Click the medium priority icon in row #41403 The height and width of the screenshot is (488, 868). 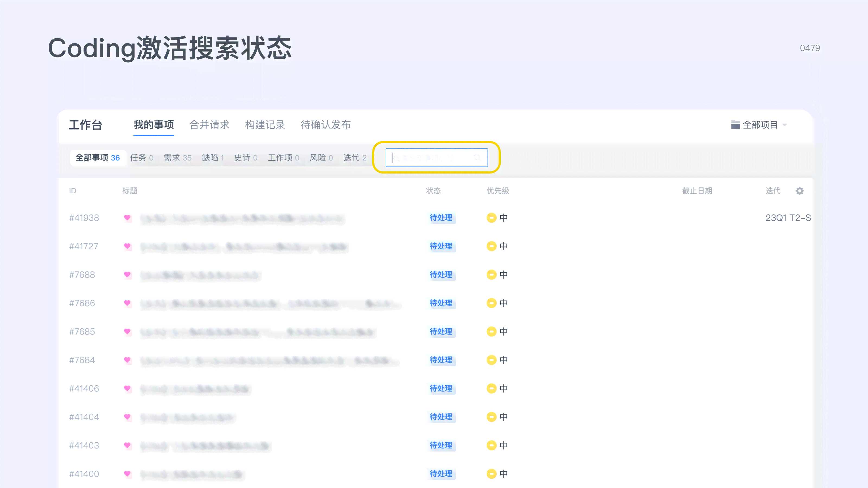[x=491, y=445]
